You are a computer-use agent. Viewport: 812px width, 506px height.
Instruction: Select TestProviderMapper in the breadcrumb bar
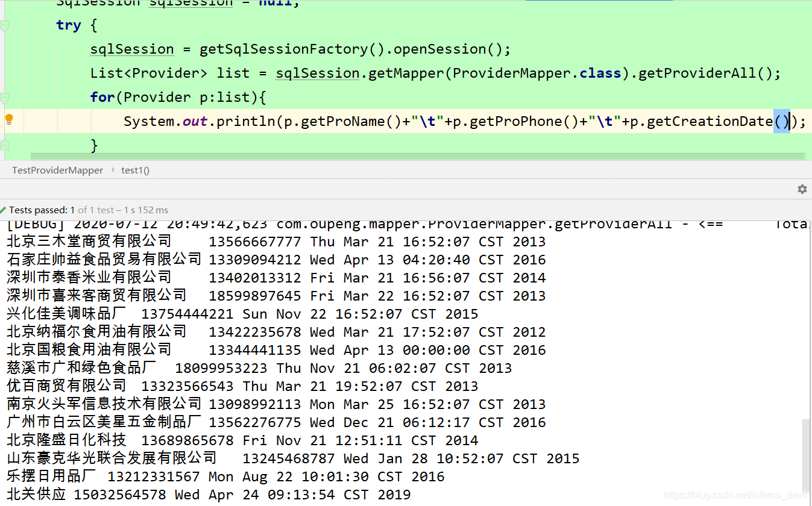tap(57, 170)
